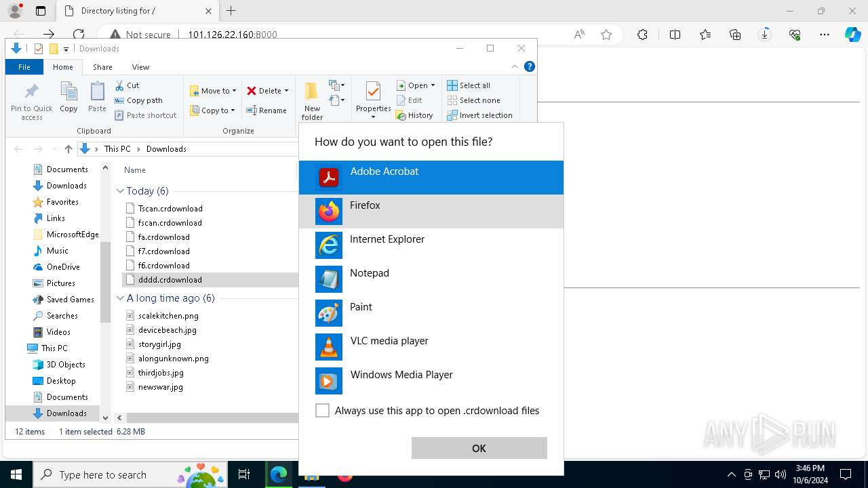Open the Move to dropdown

pos(213,91)
